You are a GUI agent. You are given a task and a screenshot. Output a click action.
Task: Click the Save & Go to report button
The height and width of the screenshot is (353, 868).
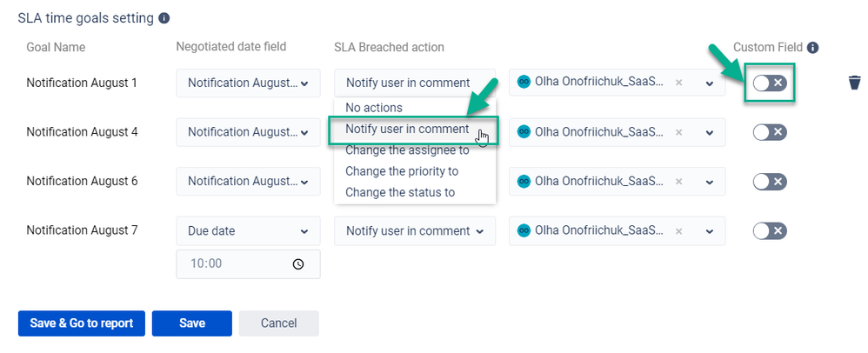[x=82, y=323]
